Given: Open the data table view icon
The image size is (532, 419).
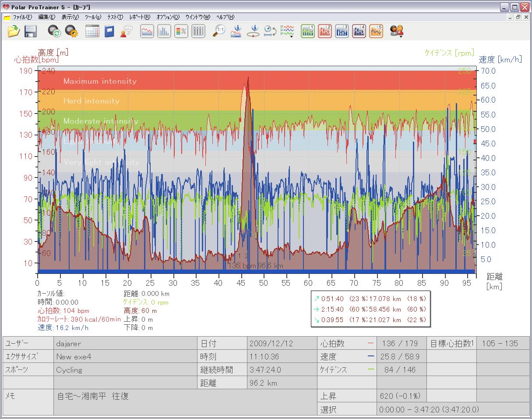Looking at the screenshot, I should click(x=198, y=31).
